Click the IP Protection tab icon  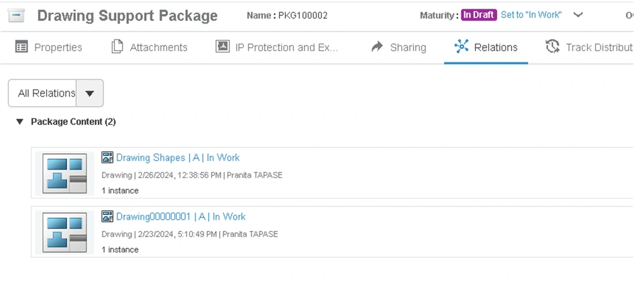[222, 47]
